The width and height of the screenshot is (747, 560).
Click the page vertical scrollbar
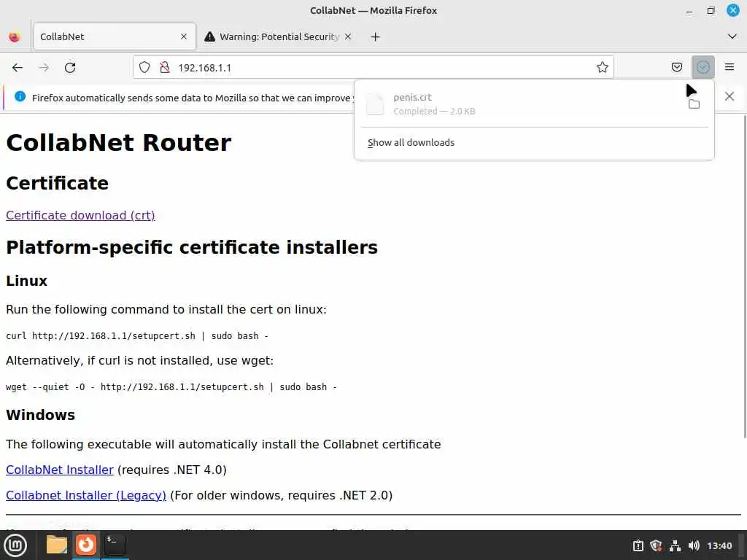coord(743,276)
